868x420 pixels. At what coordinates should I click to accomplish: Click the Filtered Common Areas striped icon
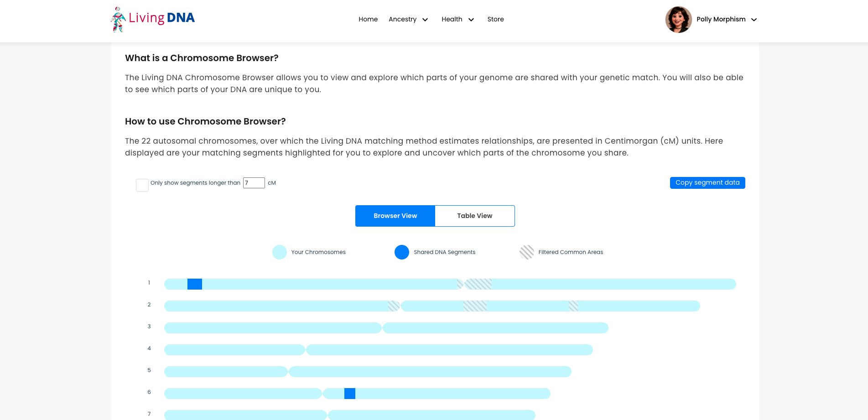527,252
